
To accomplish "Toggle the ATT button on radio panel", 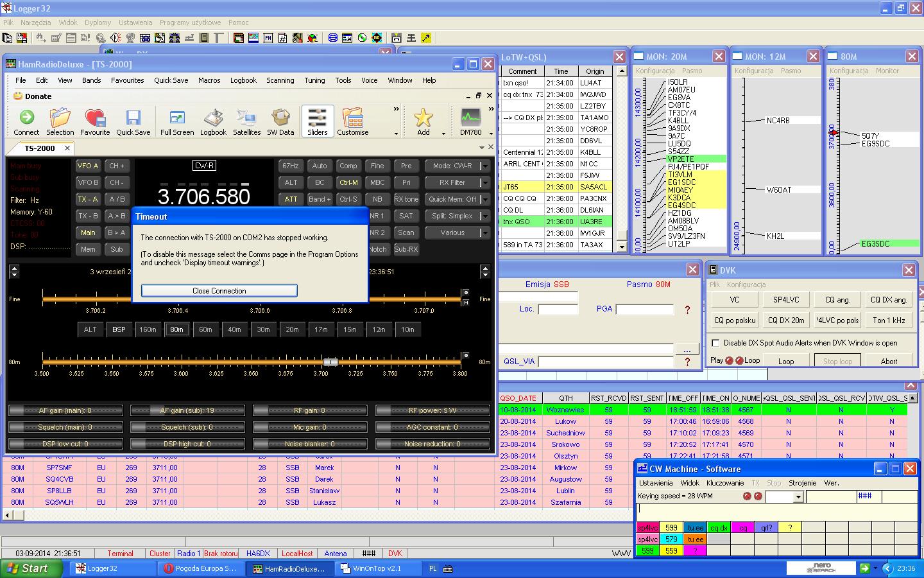I will click(x=291, y=199).
